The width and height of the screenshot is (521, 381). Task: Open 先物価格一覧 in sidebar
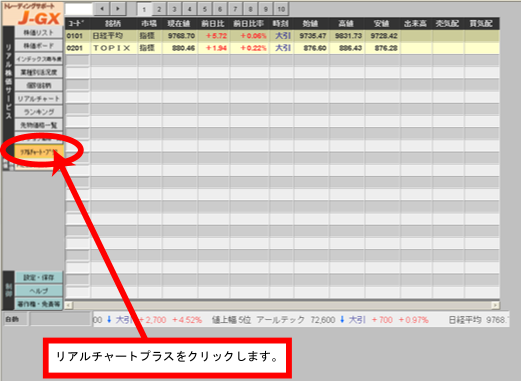click(39, 125)
